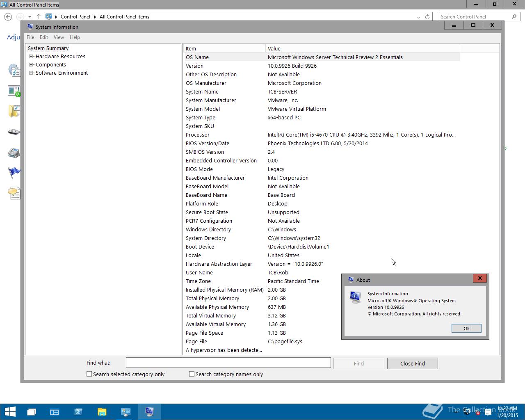Image resolution: width=525 pixels, height=420 pixels.
Task: Click the phone and modem icon in Control Panel
Action: (x=14, y=153)
